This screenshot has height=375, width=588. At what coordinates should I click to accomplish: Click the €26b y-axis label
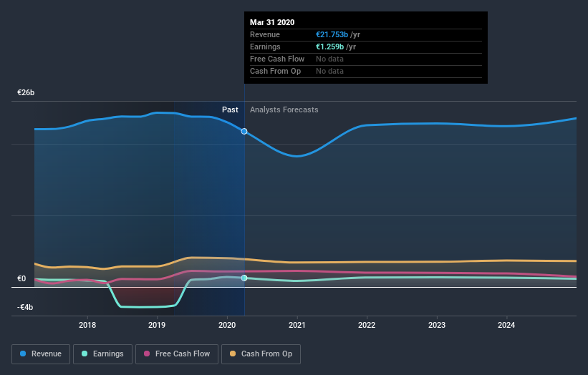click(26, 92)
